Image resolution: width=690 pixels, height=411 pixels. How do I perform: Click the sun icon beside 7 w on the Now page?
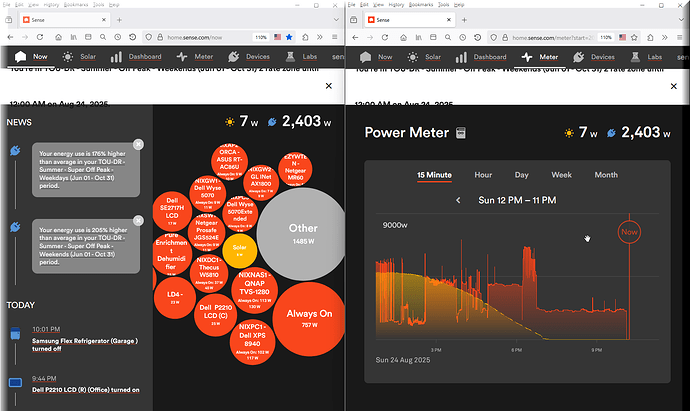(230, 122)
